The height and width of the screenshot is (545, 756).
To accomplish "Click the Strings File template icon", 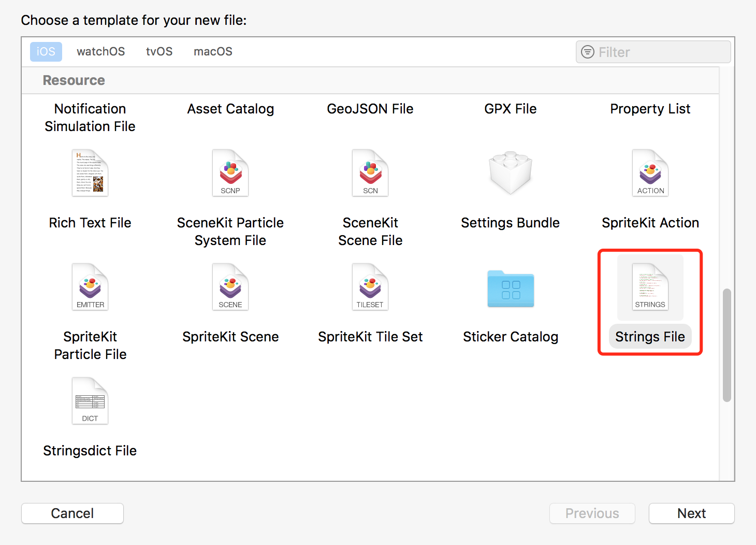I will coord(650,287).
